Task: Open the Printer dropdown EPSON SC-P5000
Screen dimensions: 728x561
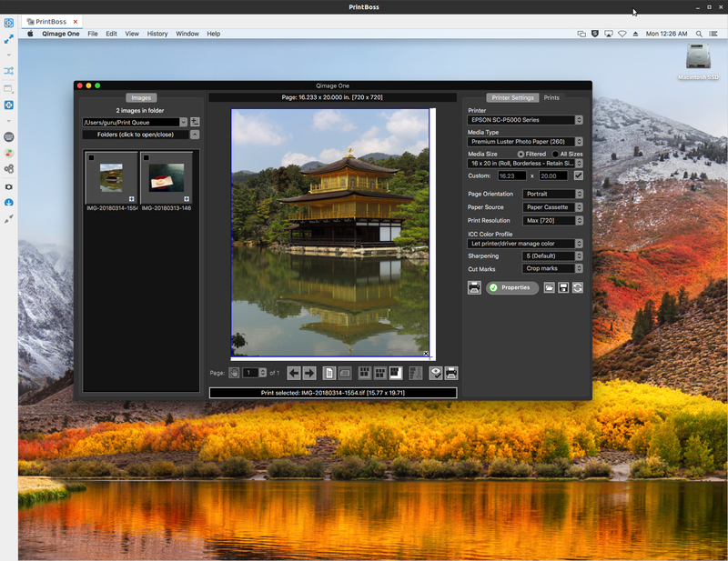Action: click(525, 120)
